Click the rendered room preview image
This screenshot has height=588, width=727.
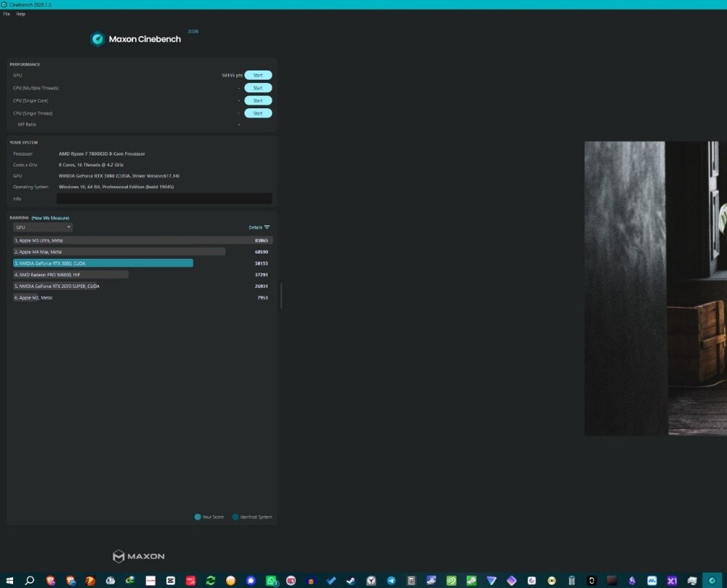point(655,289)
